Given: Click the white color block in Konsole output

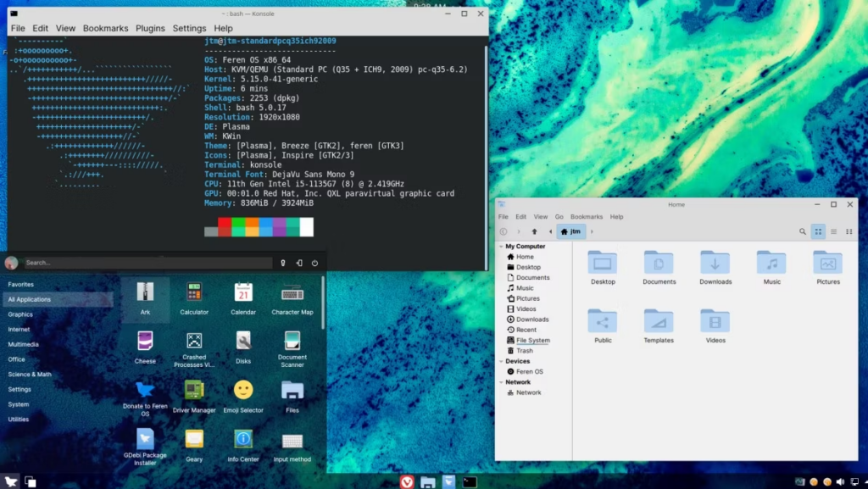Looking at the screenshot, I should coord(306,227).
